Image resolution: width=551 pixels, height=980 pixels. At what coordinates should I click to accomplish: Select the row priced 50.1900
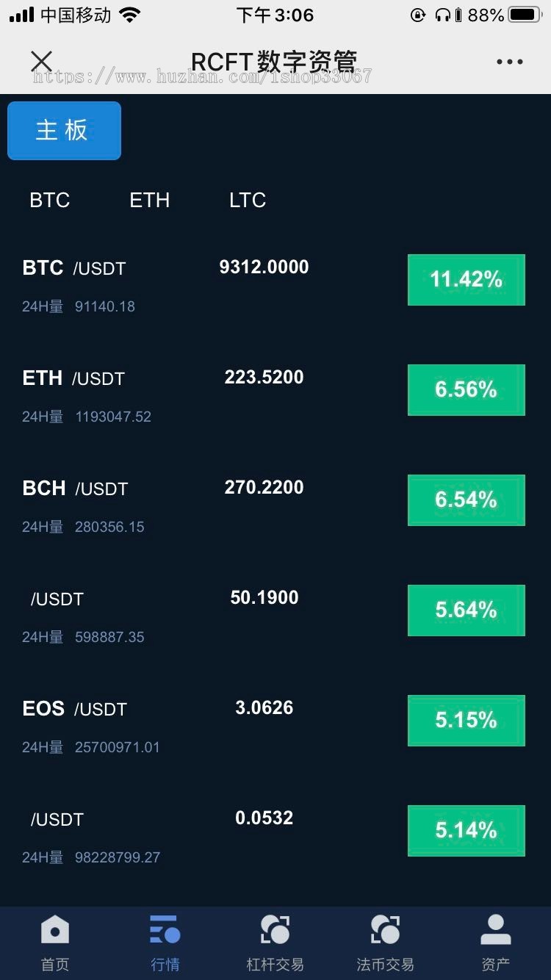click(x=264, y=598)
